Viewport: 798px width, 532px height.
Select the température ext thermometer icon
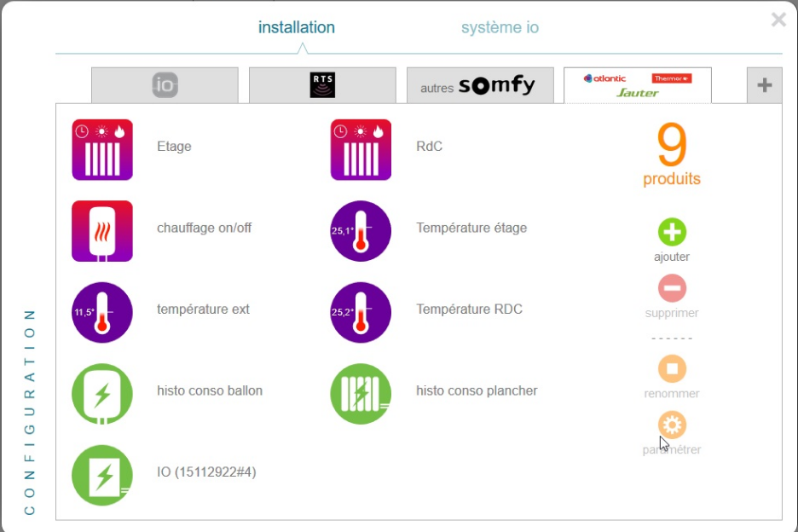102,312
